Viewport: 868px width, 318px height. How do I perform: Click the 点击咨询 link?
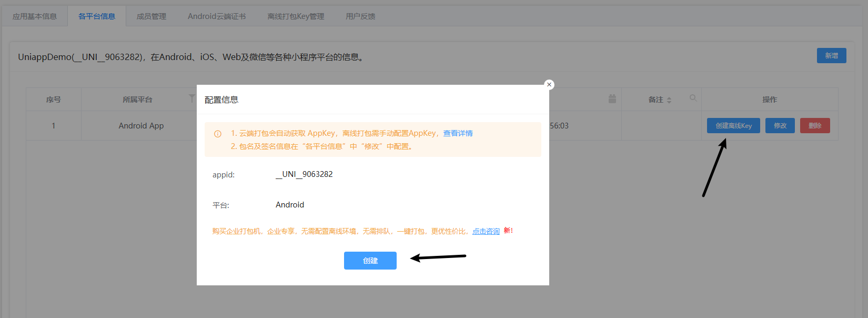486,231
